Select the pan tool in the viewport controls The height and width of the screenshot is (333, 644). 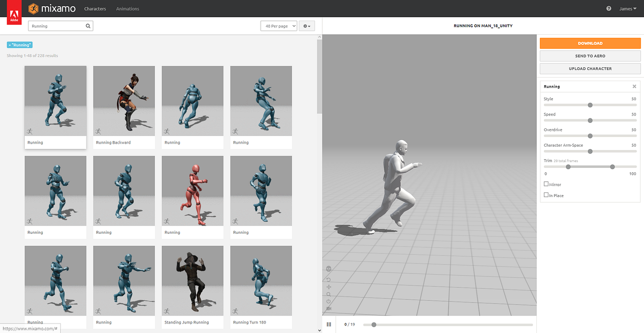point(329,287)
